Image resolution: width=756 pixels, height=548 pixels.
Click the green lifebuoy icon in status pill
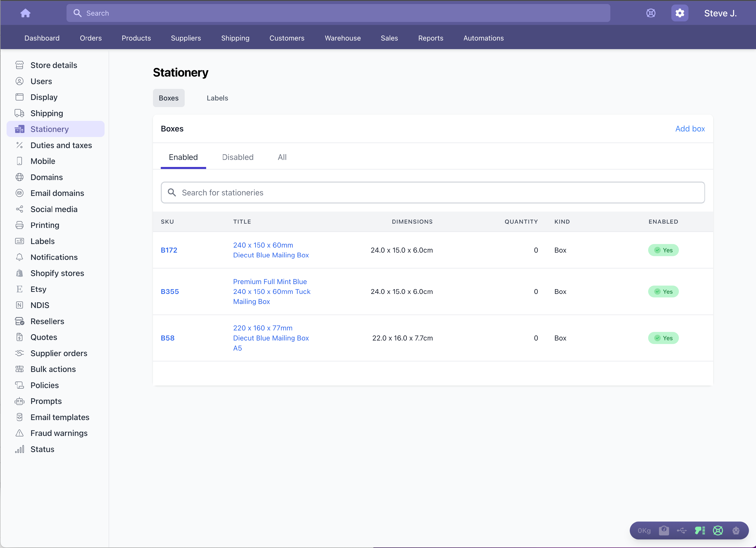click(718, 530)
